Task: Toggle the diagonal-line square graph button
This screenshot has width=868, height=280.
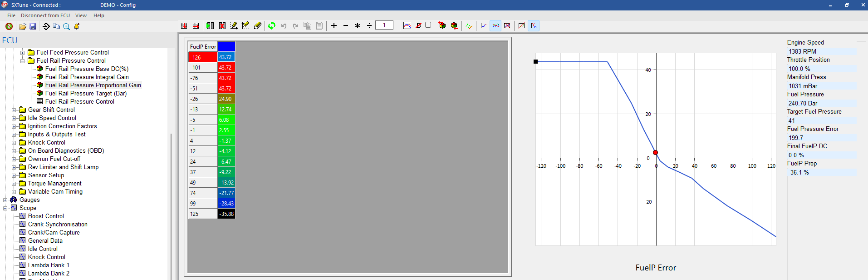Action: pos(522,26)
